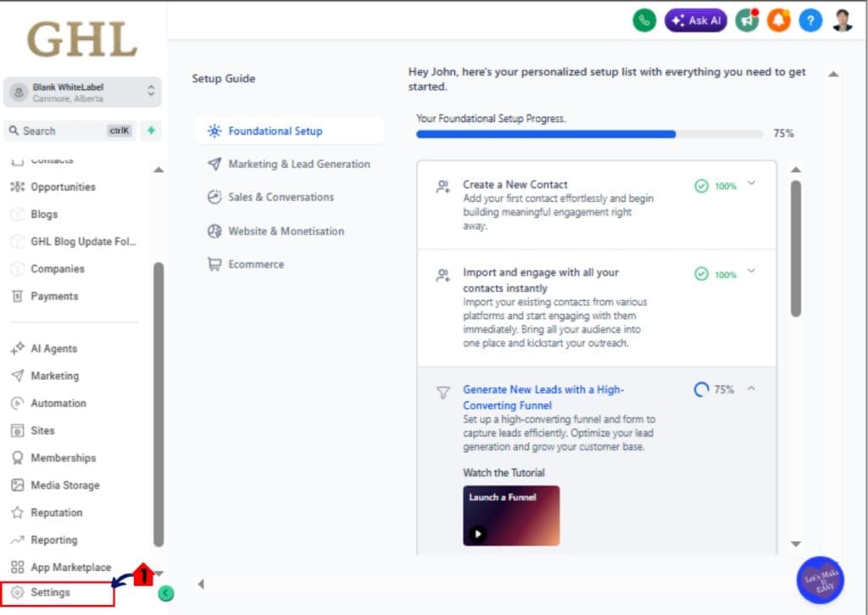Click the Ask AI button

pyautogui.click(x=695, y=20)
